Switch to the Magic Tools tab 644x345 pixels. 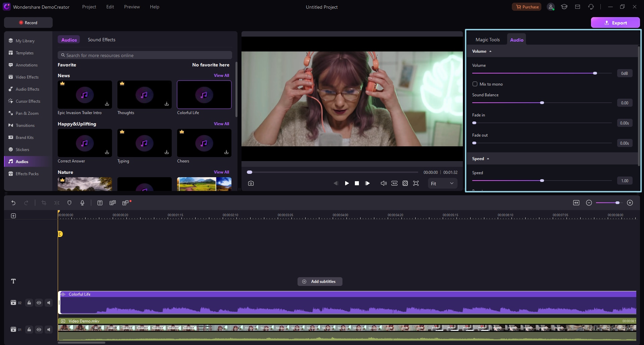click(488, 40)
